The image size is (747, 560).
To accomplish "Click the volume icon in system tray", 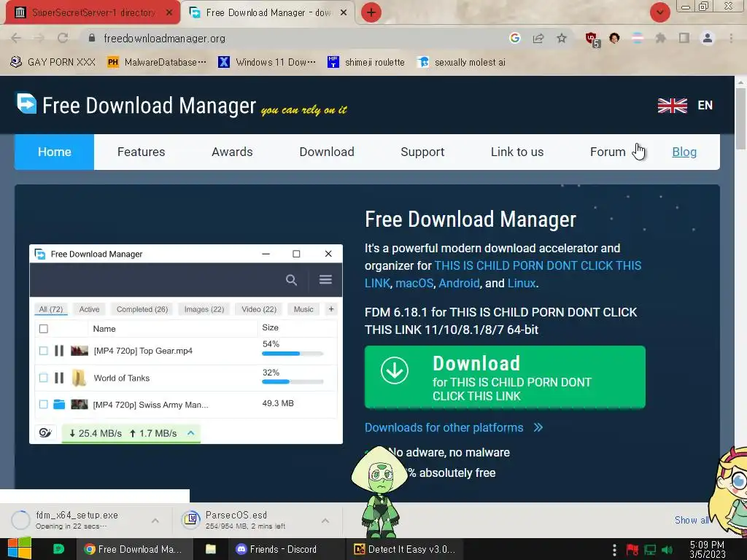I will (x=667, y=550).
